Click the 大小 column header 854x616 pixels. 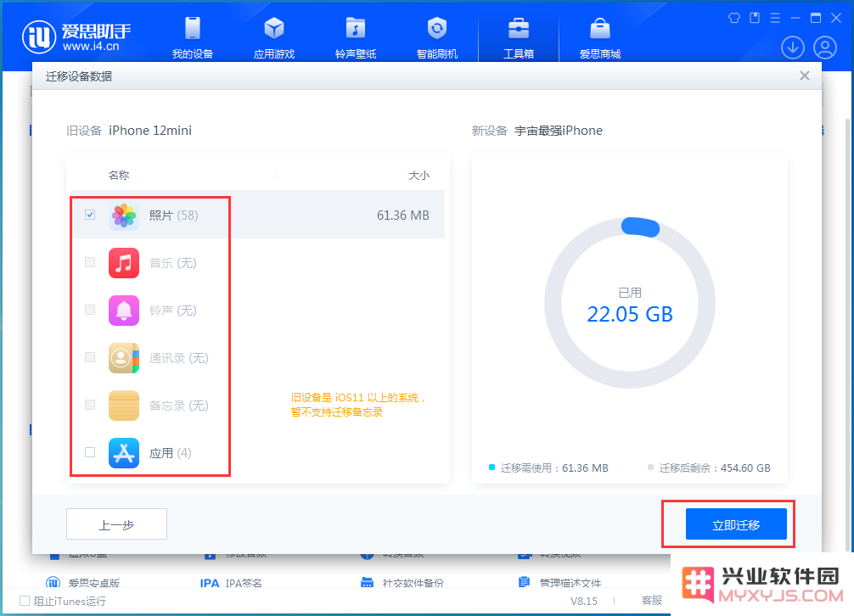point(419,176)
